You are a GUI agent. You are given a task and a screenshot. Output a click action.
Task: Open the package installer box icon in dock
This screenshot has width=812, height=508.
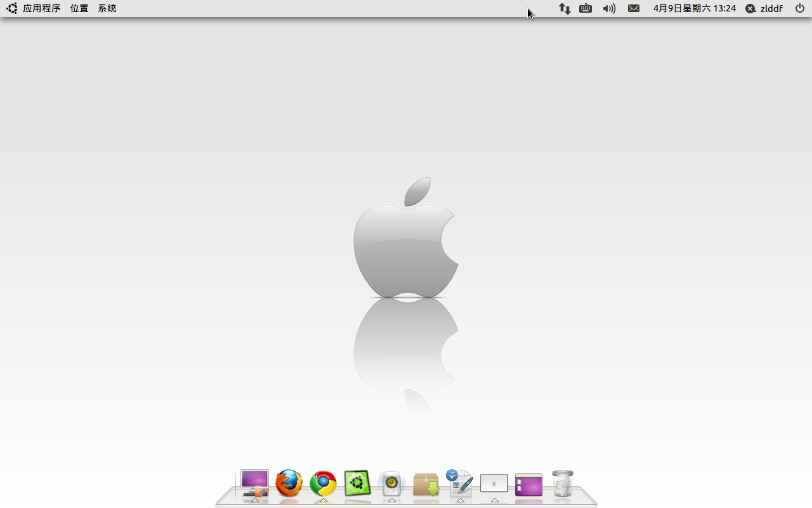(426, 485)
